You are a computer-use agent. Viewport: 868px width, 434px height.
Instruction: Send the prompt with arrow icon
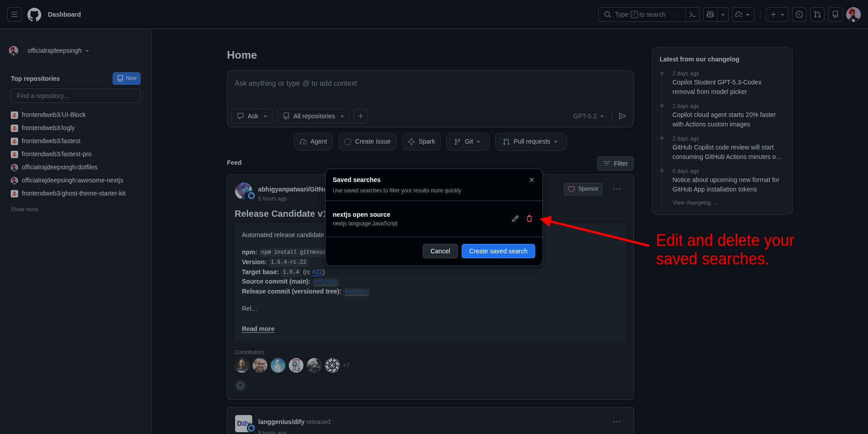623,116
